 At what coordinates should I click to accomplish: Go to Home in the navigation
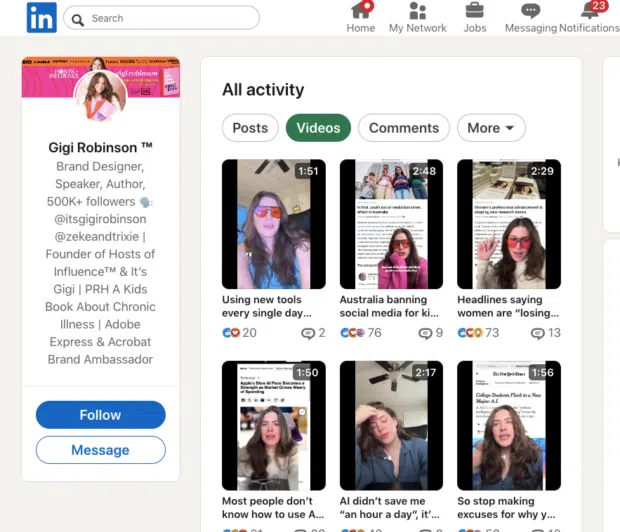361,18
